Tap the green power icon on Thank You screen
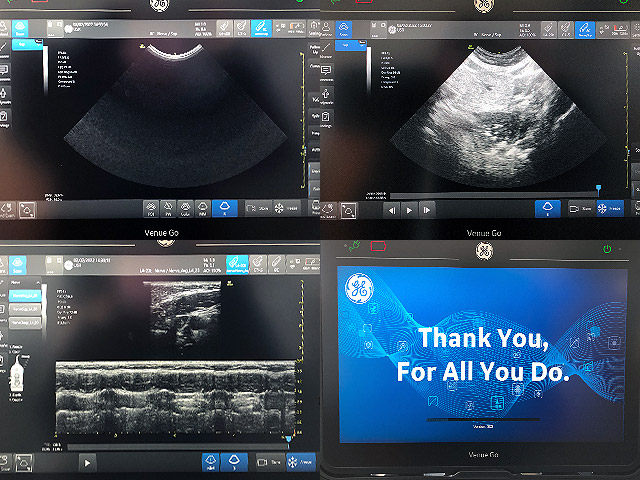640x480 pixels. 607,249
